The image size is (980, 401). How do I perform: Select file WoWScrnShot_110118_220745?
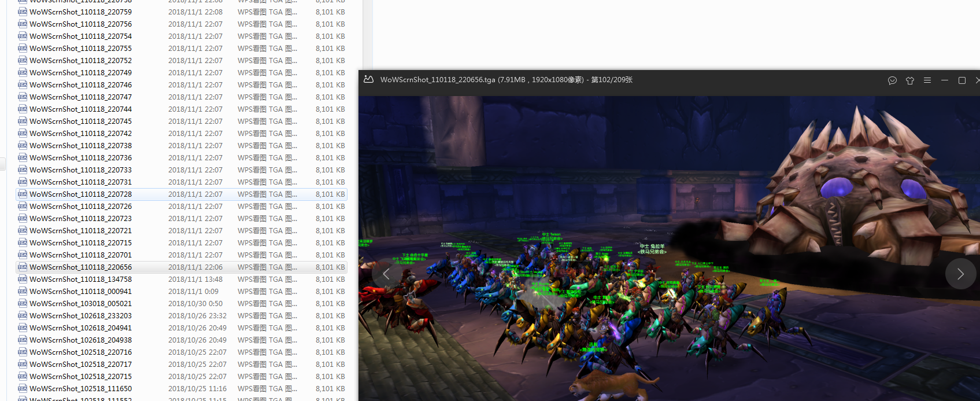tap(80, 122)
